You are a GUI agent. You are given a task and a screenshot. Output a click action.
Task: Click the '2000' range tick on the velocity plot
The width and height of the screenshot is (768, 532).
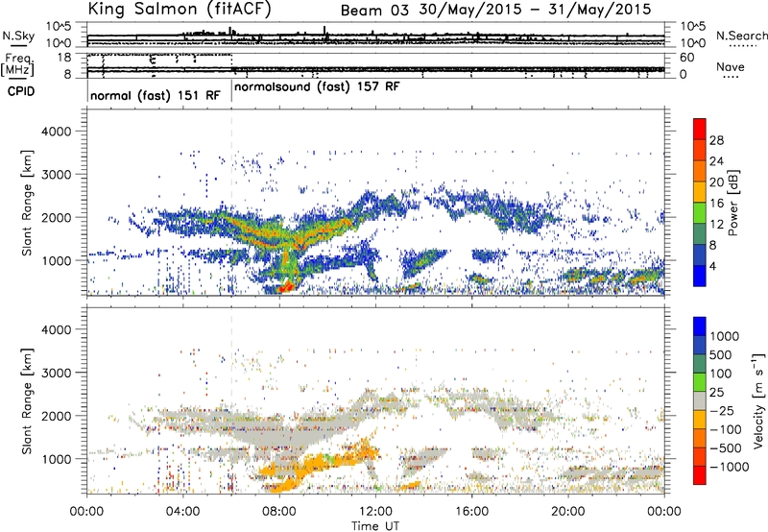[x=57, y=416]
